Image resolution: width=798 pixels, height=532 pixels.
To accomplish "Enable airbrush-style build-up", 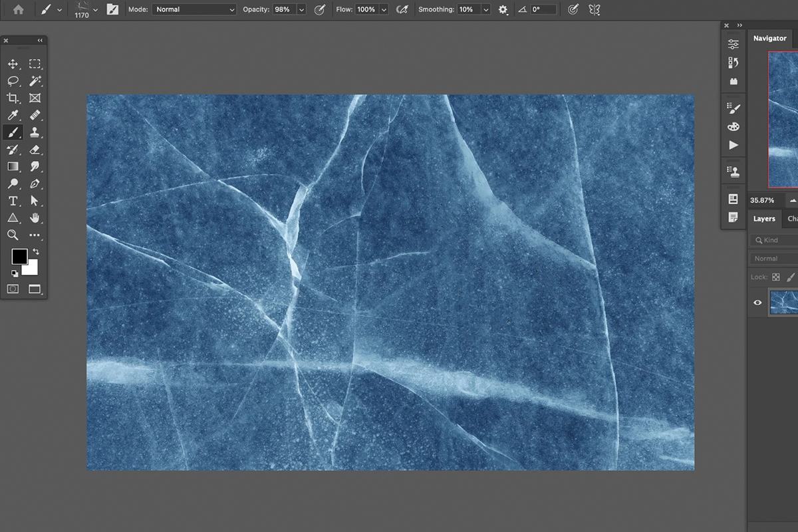I will pos(402,10).
